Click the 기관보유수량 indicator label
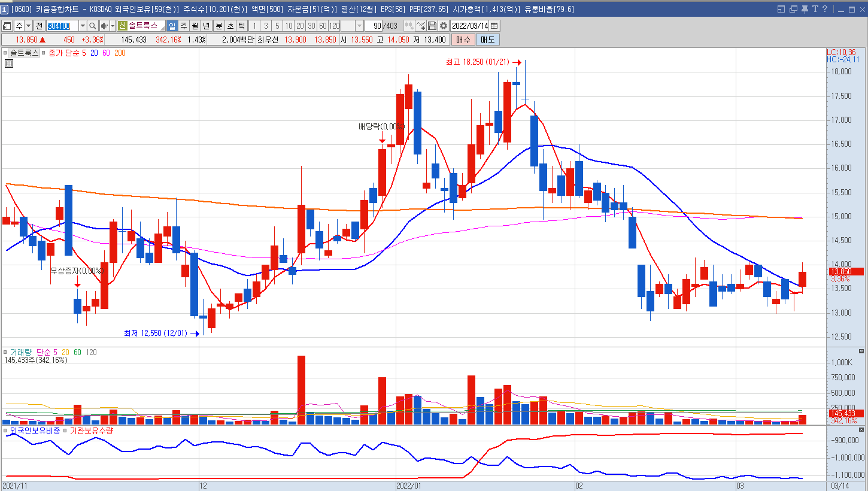The height and width of the screenshot is (491, 868). 92,431
